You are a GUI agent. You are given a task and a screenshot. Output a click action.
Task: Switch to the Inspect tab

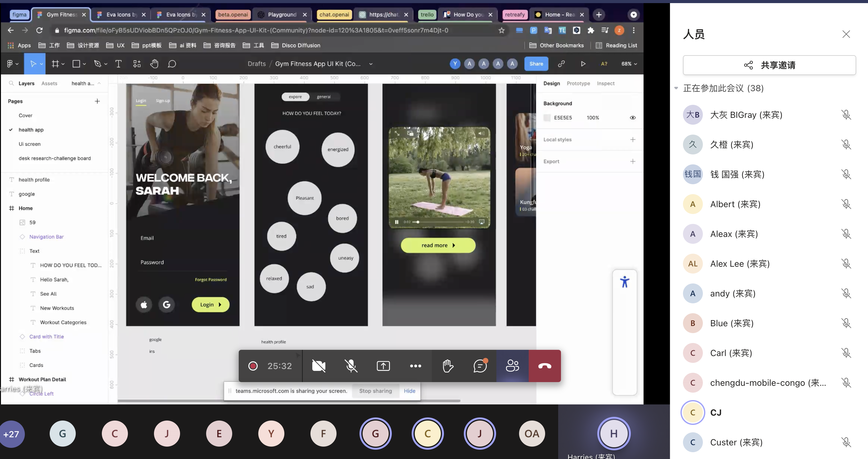tap(605, 83)
